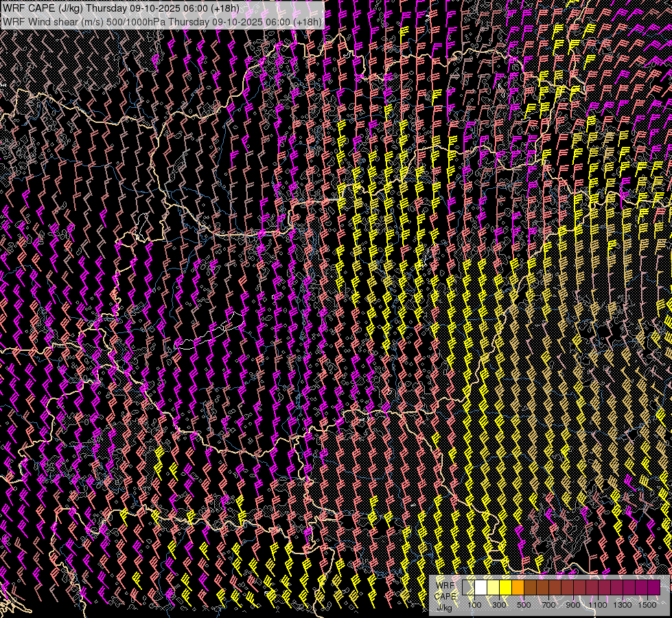The width and height of the screenshot is (672, 618).
Task: Click the brown swatch right of orange
Action: coord(531,588)
